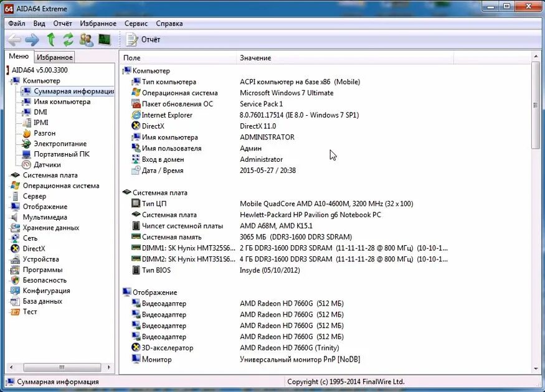Open Разгон overclock item icon

pyautogui.click(x=27, y=133)
